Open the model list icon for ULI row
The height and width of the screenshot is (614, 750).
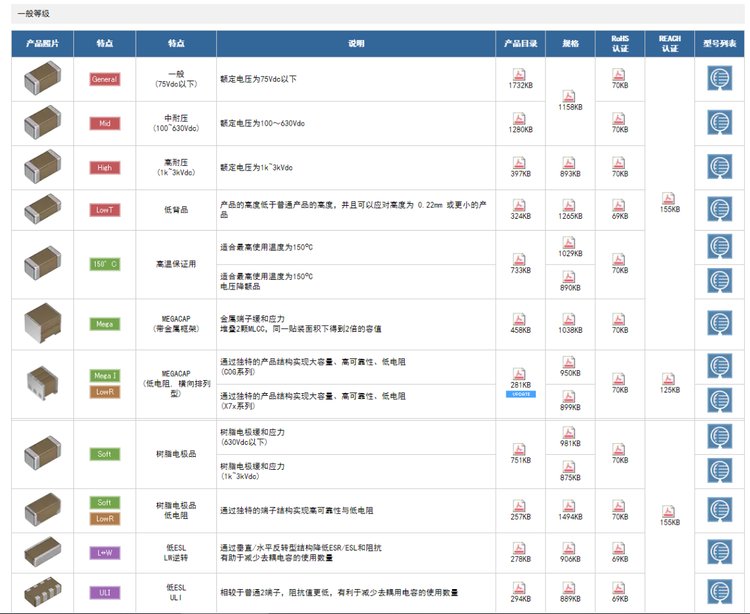[719, 591]
